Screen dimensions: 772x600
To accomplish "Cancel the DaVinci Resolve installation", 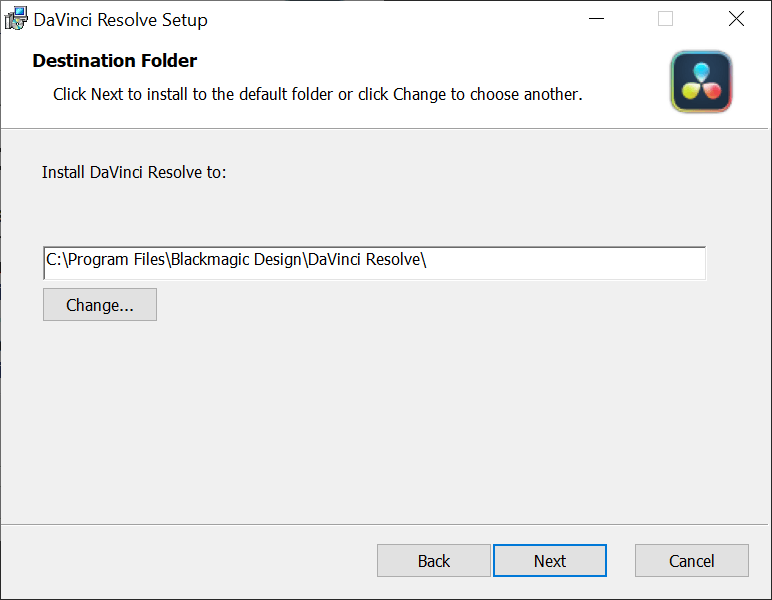I will (691, 561).
